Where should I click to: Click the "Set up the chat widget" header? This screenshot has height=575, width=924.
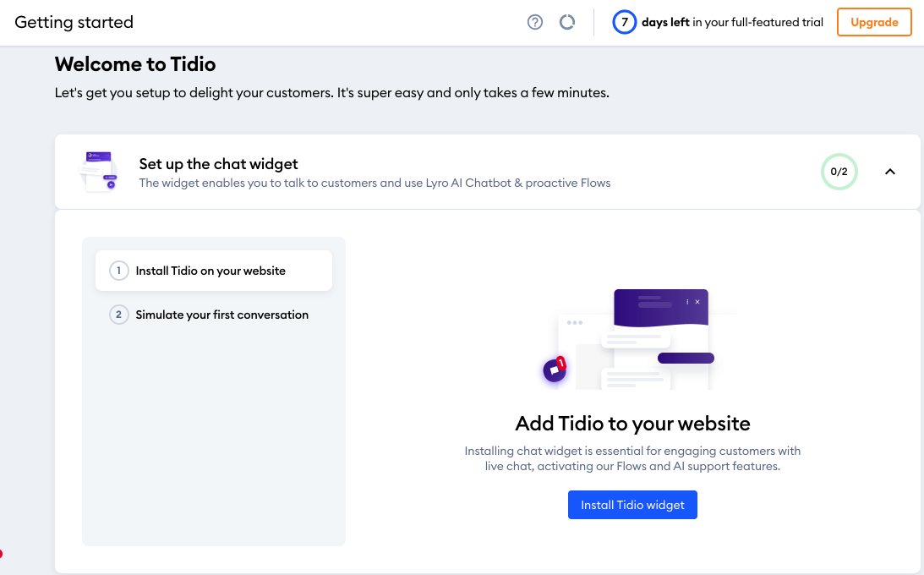click(218, 164)
